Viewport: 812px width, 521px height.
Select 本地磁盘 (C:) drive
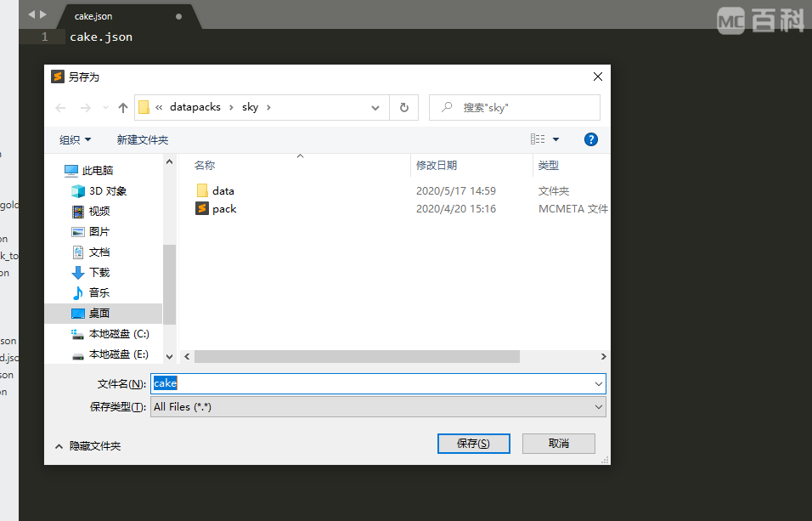(x=118, y=334)
